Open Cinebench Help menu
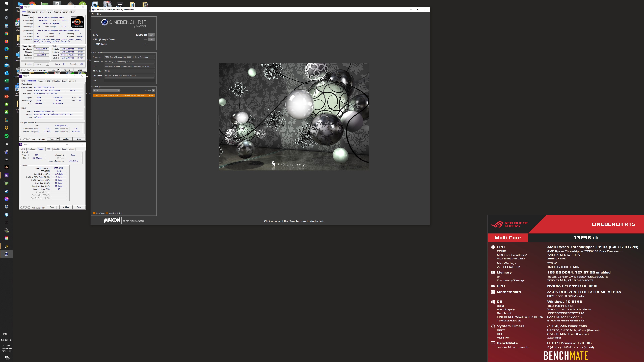This screenshot has width=644, height=362. pos(99,14)
